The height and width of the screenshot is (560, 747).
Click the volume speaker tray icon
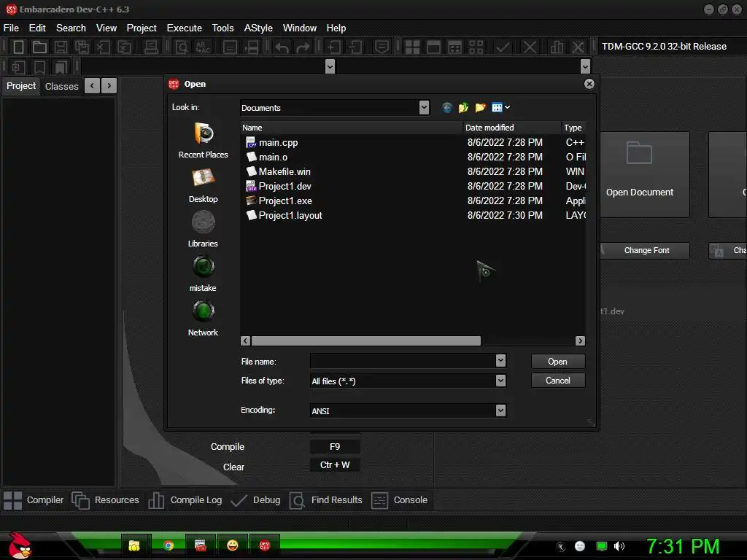coord(619,546)
